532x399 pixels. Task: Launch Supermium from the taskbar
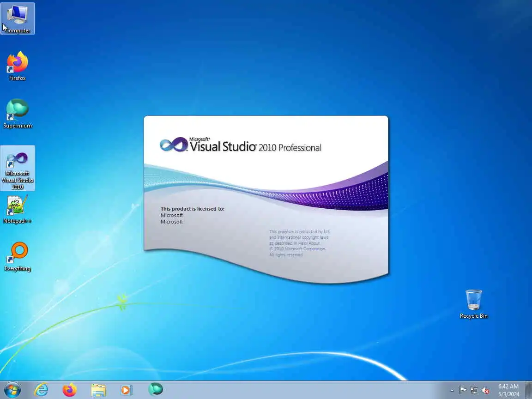click(156, 389)
